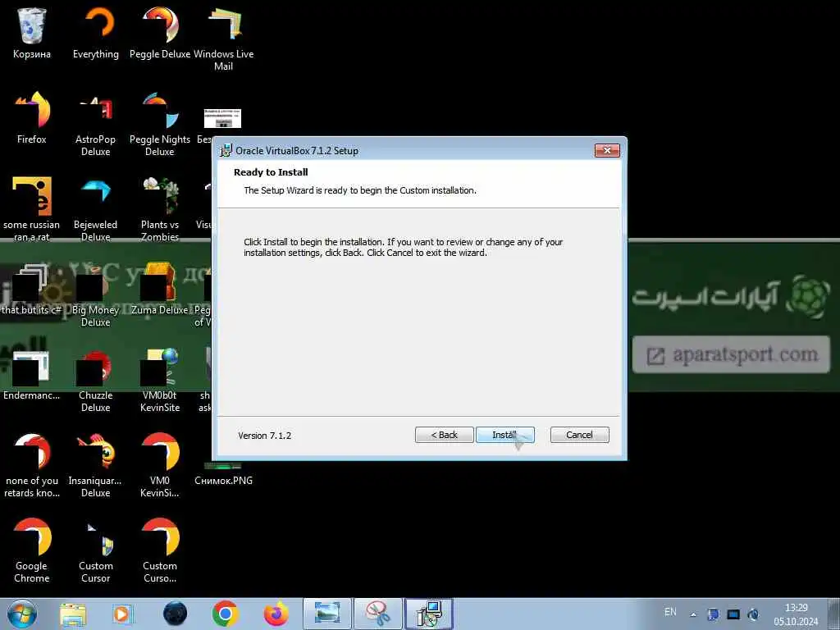This screenshot has height=630, width=840.
Task: Select the Insaniquarium Deluxe icon
Action: click(x=96, y=465)
